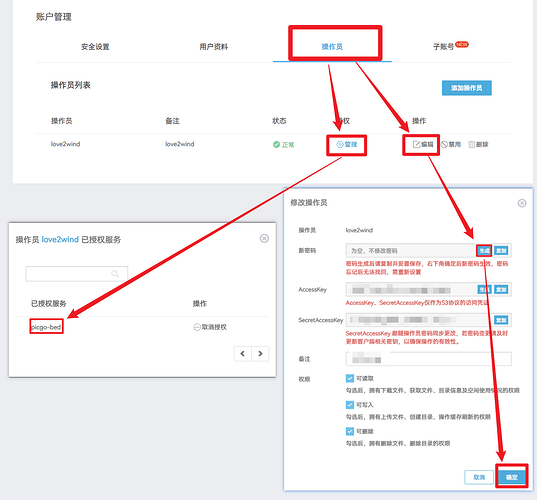Click the magnifier icon in the search box
The width and height of the screenshot is (537, 500).
[x=115, y=274]
